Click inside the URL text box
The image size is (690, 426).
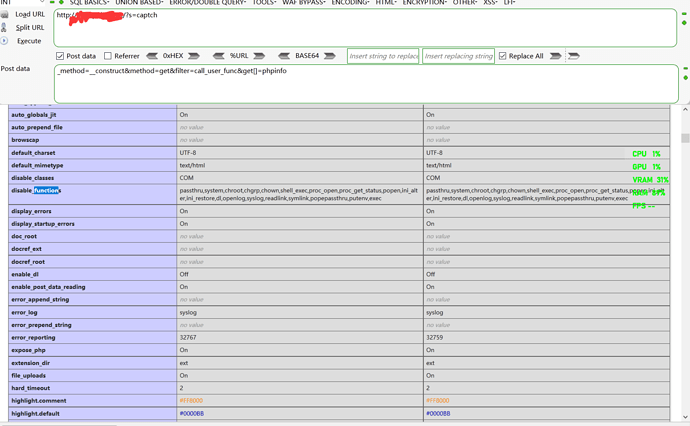365,28
